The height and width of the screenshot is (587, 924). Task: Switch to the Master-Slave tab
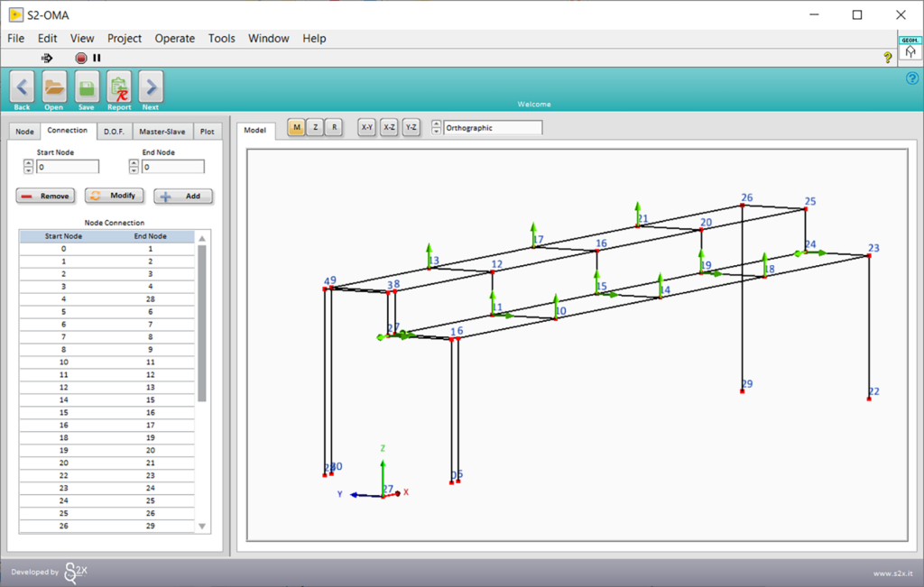pos(162,131)
